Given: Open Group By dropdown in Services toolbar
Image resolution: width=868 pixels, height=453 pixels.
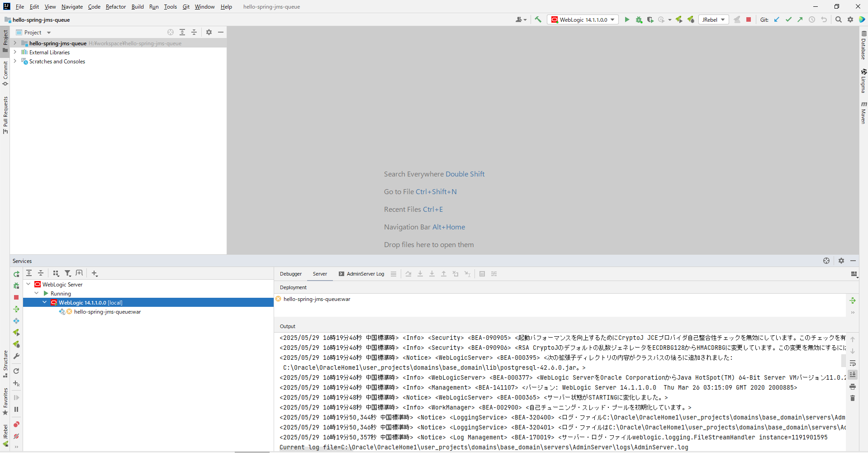Looking at the screenshot, I should 56,273.
